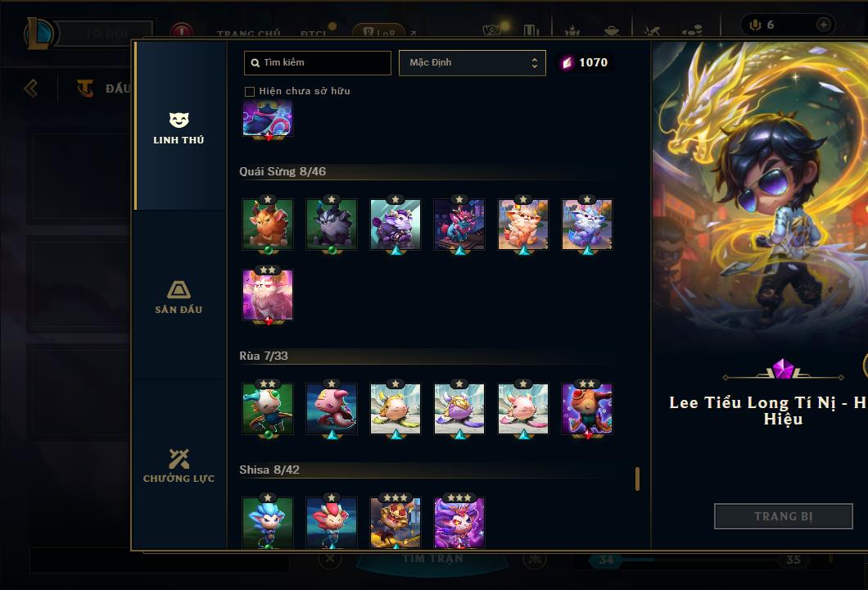Click the search magnifier icon
Viewport: 868px width, 590px height.
point(255,62)
